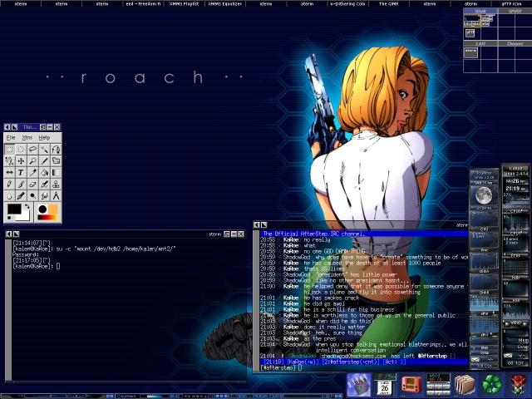Switch to XMMS Equalizer in window list

[225, 3]
